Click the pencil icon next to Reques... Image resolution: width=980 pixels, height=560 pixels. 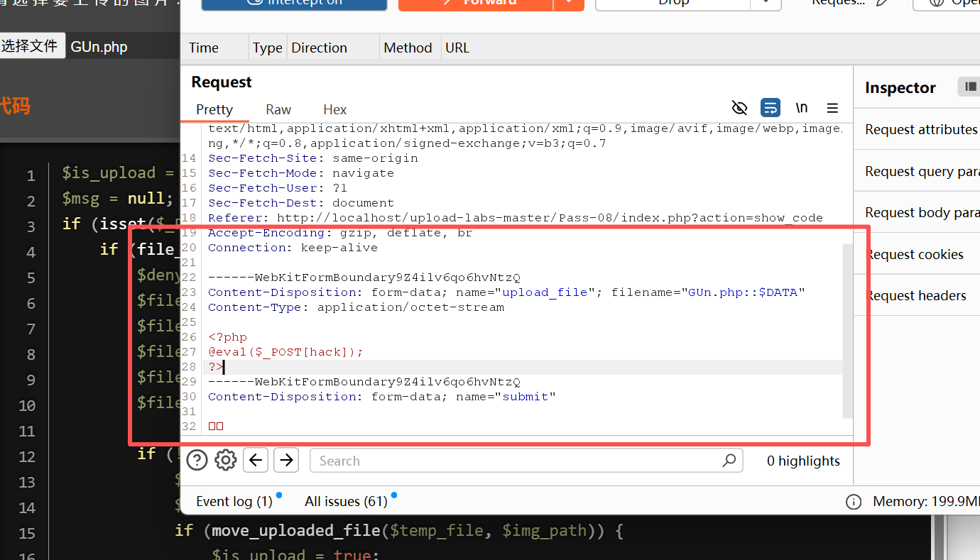[882, 2]
